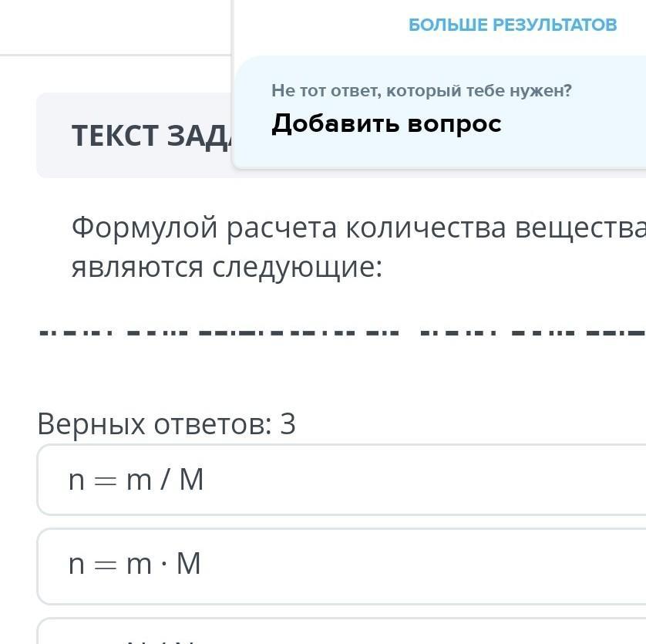Click the capital "M" in "n = m / M"
646x644 pixels.
click(191, 480)
